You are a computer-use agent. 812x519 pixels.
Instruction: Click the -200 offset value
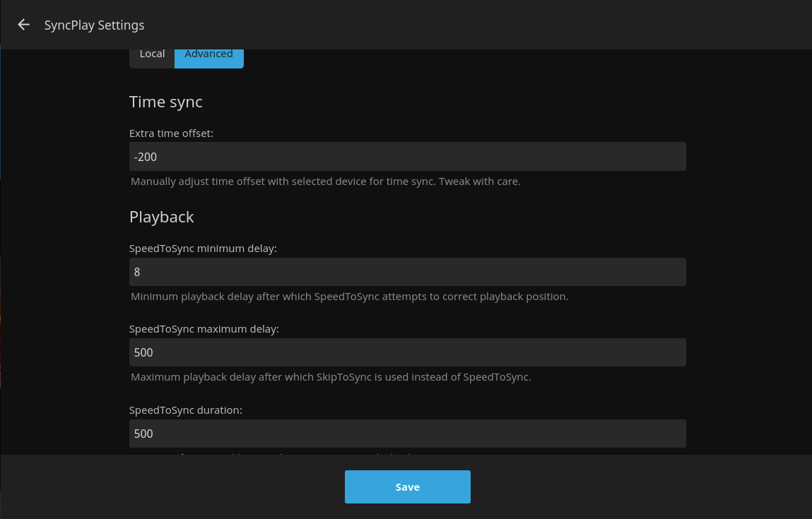coord(145,156)
